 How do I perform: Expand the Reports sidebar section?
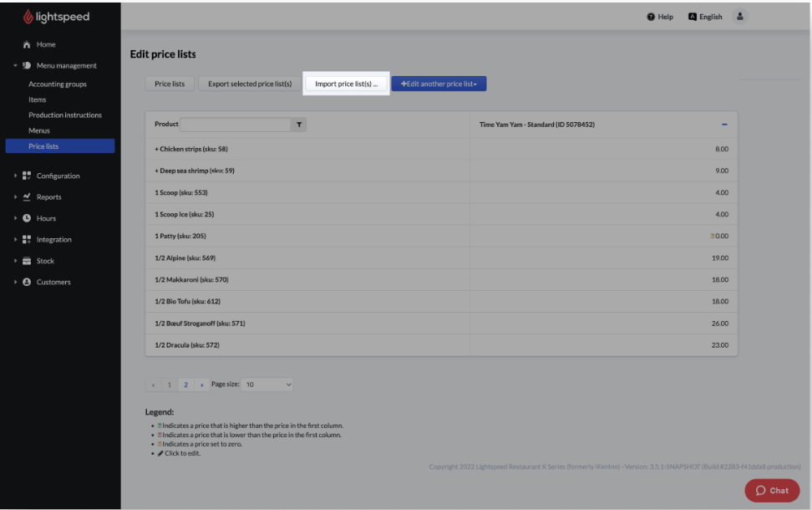48,197
